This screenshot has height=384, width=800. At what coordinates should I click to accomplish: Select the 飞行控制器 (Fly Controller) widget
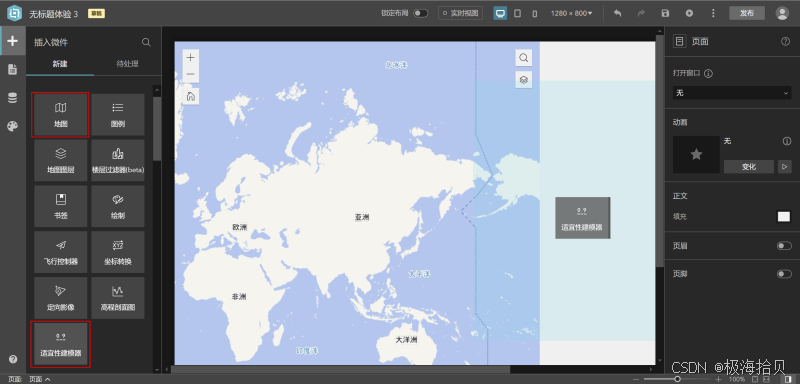click(60, 252)
